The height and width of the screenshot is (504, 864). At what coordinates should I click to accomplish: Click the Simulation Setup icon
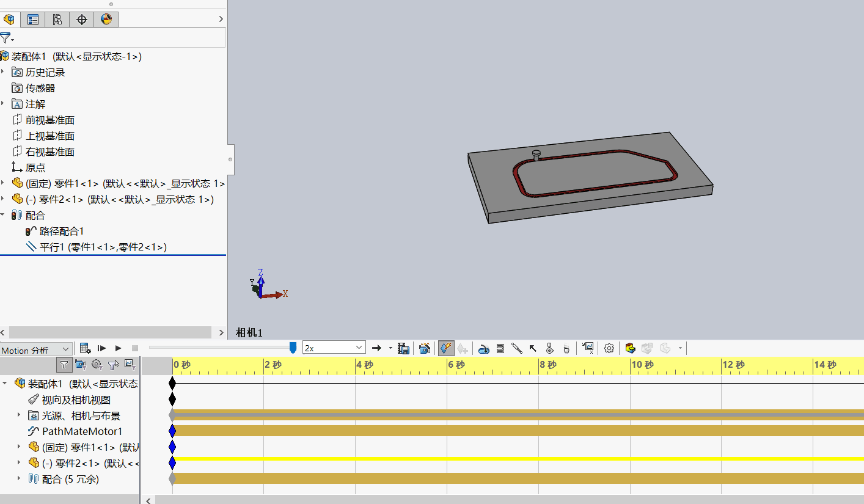tap(631, 348)
